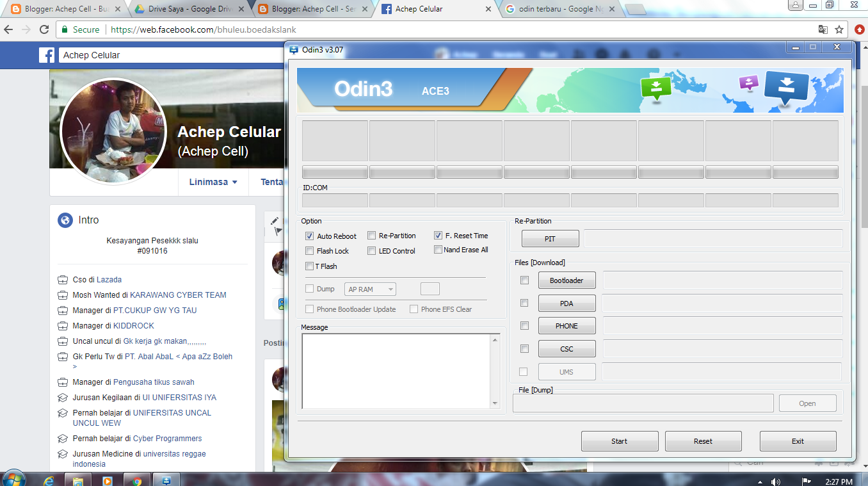The width and height of the screenshot is (868, 486).
Task: Tick the checkbox beside CSC
Action: tap(525, 349)
